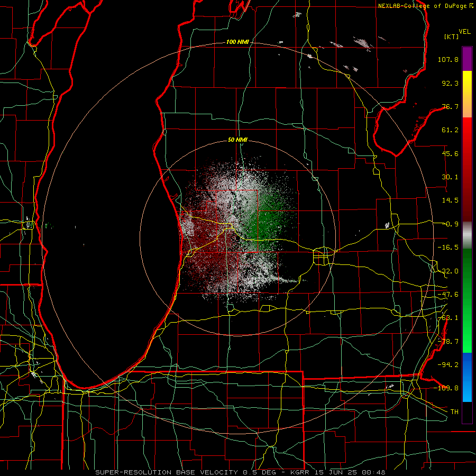The image size is (476, 476).
Task: Click the 45.6 velocity scale value
Action: 450,153
